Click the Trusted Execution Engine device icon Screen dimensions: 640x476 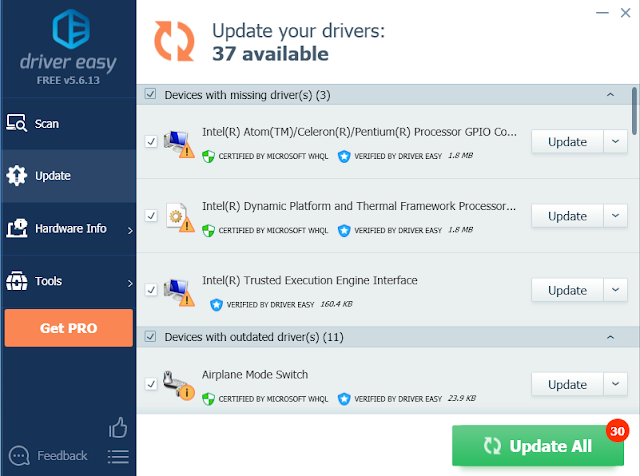coord(179,292)
